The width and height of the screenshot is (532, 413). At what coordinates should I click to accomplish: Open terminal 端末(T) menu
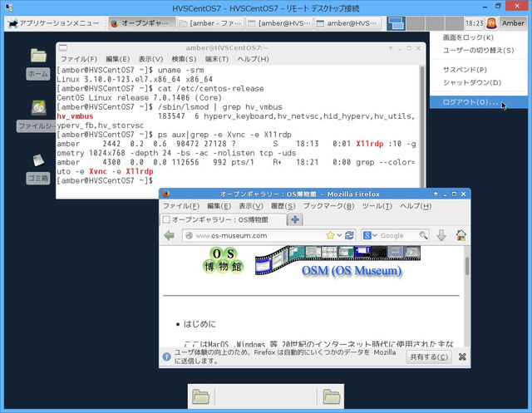(x=217, y=59)
